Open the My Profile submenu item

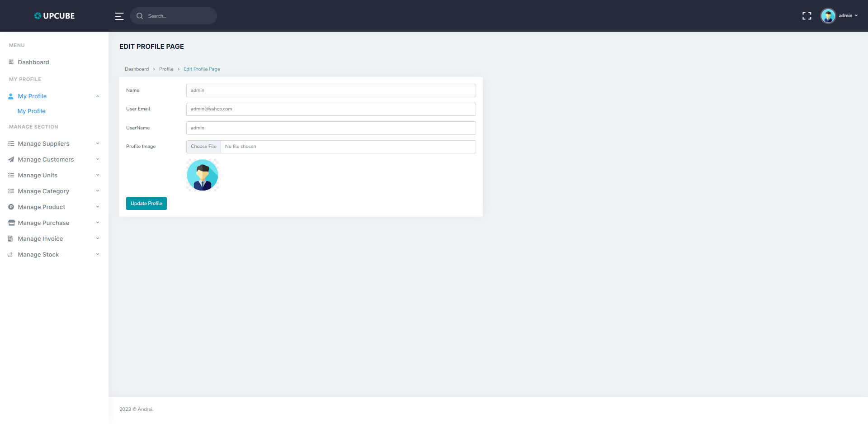point(32,111)
